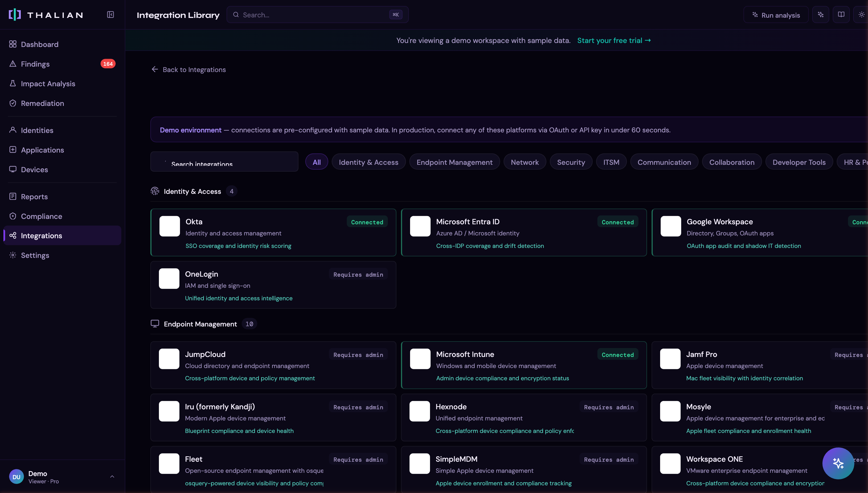
Task: Collapse the sidebar panel icon
Action: [110, 15]
